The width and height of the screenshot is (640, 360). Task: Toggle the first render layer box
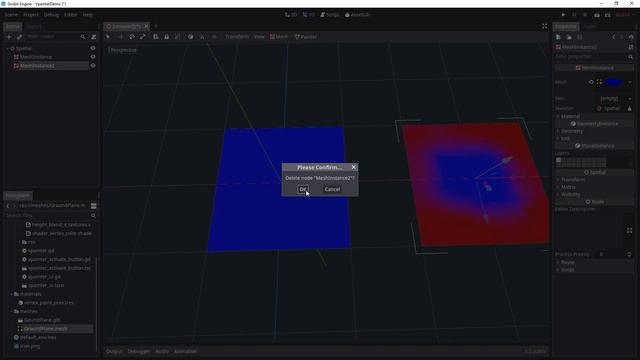pyautogui.click(x=558, y=160)
